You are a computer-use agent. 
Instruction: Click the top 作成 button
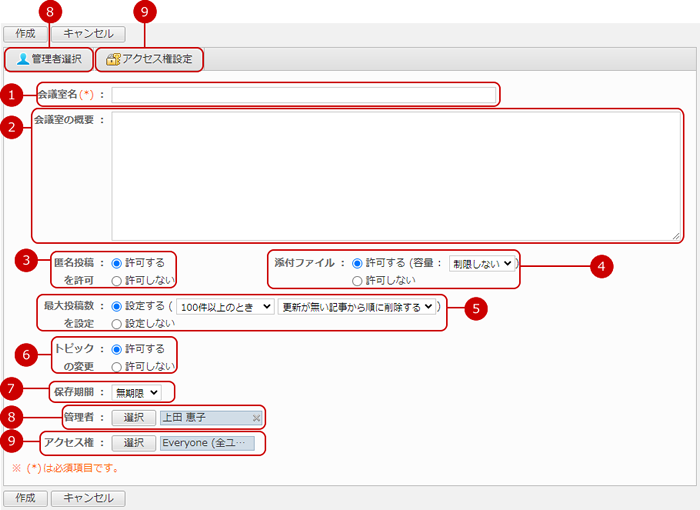(x=25, y=34)
